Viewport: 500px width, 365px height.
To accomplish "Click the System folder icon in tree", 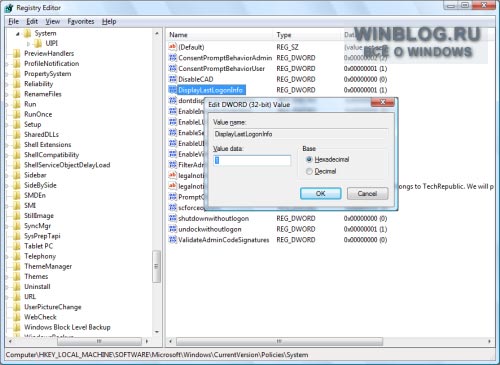I will pyautogui.click(x=28, y=33).
